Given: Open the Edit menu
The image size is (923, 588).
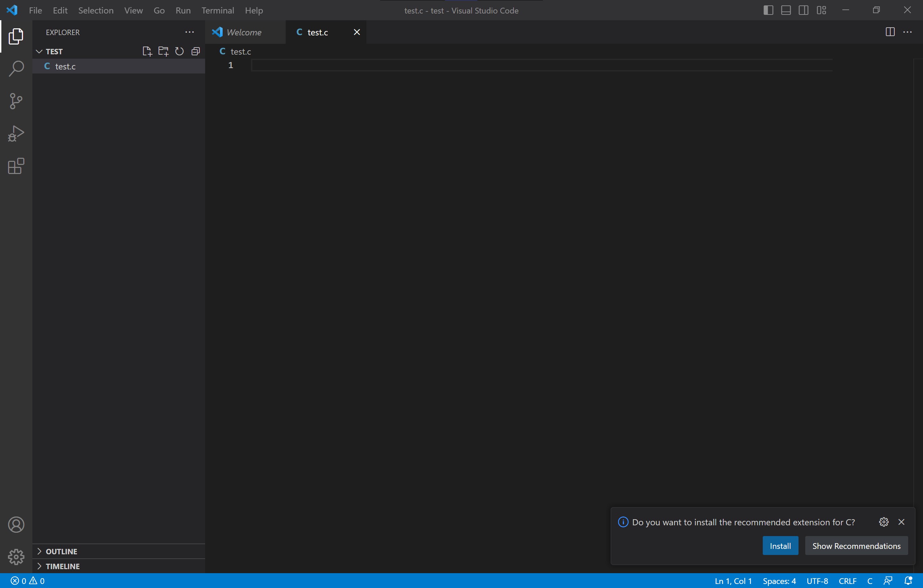Looking at the screenshot, I should tap(60, 10).
